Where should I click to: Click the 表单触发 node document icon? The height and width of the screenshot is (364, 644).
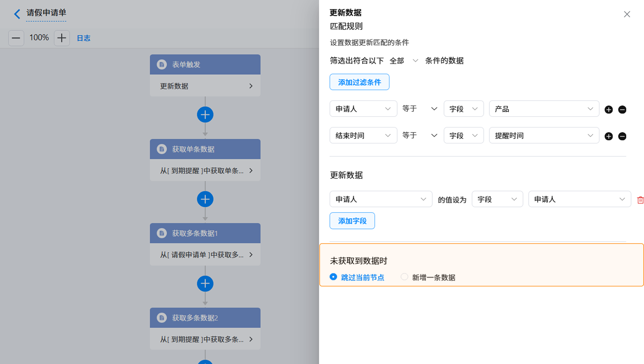pyautogui.click(x=162, y=65)
